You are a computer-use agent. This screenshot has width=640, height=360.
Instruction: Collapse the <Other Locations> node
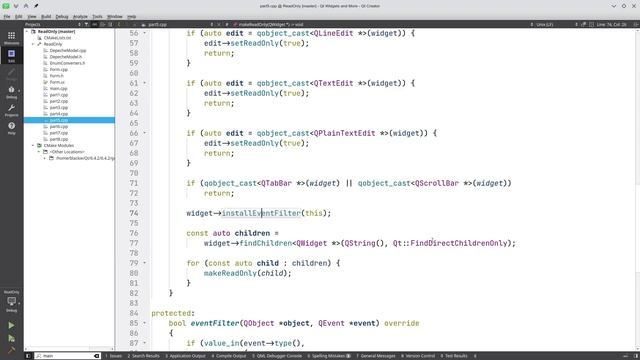[39, 151]
